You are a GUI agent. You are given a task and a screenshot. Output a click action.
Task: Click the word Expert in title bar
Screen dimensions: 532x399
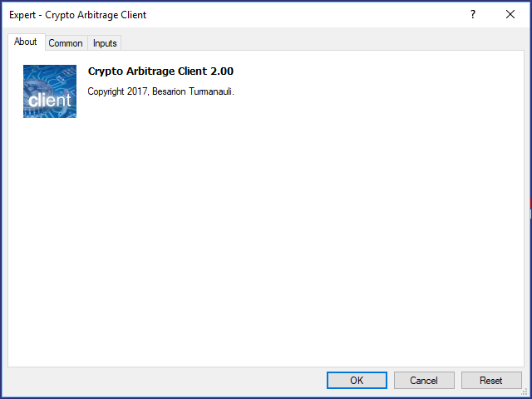[x=22, y=15]
